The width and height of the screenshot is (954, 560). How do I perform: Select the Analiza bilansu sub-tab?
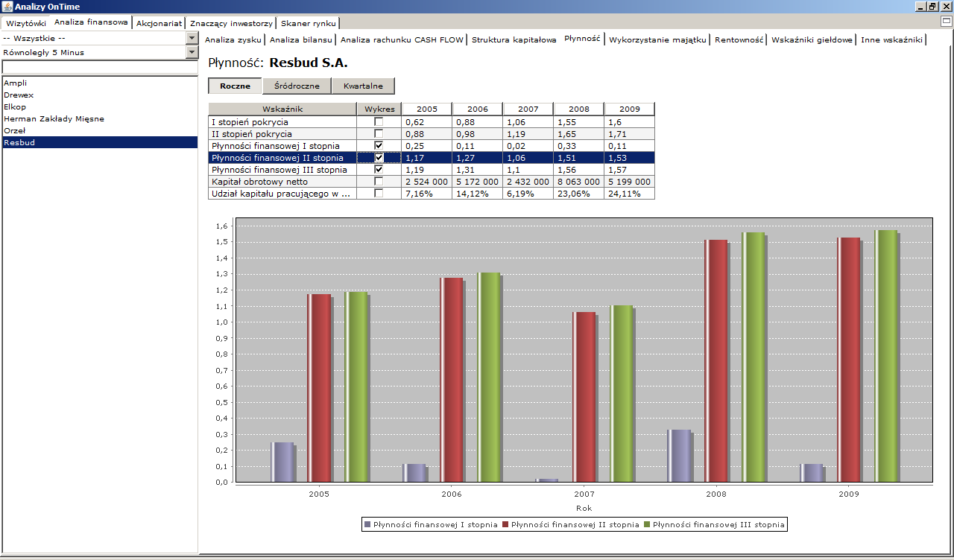pyautogui.click(x=300, y=39)
